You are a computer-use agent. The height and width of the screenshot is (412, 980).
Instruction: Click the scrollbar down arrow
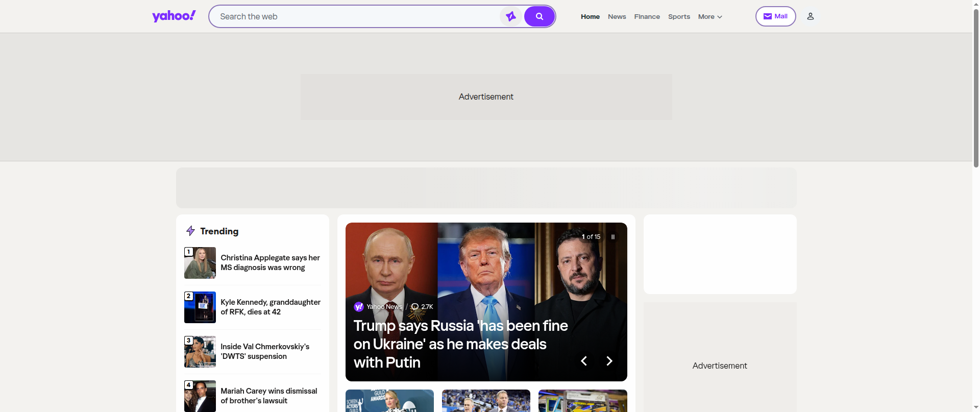(976, 408)
